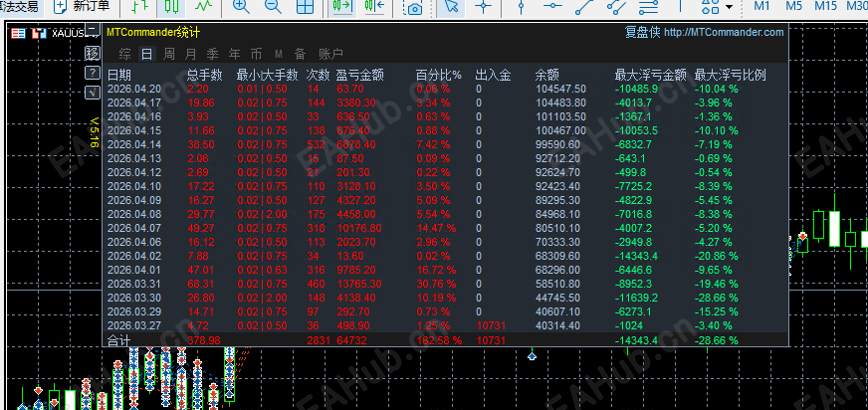Click the 日期 column header
The width and height of the screenshot is (868, 410).
tap(119, 75)
